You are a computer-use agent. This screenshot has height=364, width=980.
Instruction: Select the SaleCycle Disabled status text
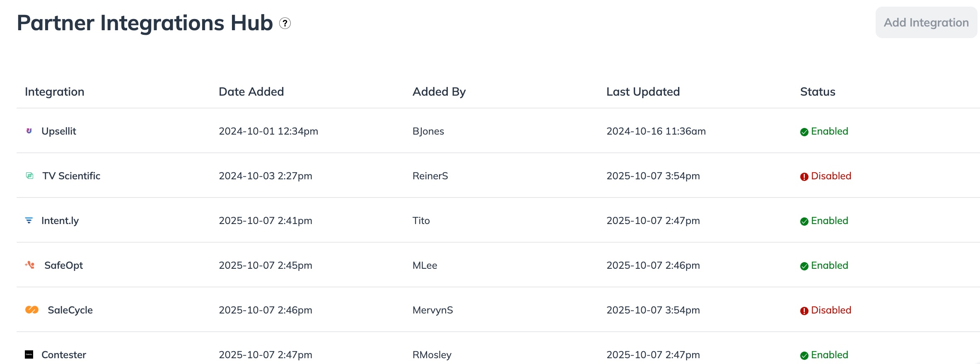coord(831,310)
